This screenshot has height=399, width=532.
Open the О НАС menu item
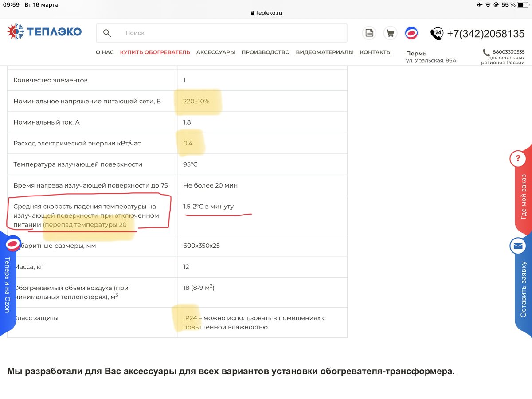(105, 52)
